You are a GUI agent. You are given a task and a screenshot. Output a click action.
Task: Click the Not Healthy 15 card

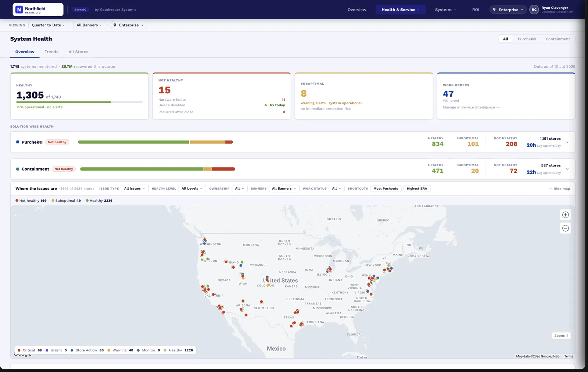tap(222, 96)
